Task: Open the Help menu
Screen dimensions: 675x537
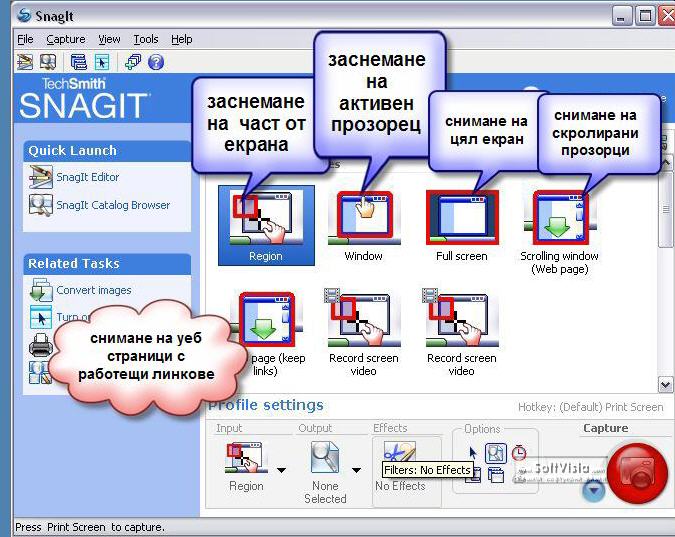Action: [x=182, y=39]
